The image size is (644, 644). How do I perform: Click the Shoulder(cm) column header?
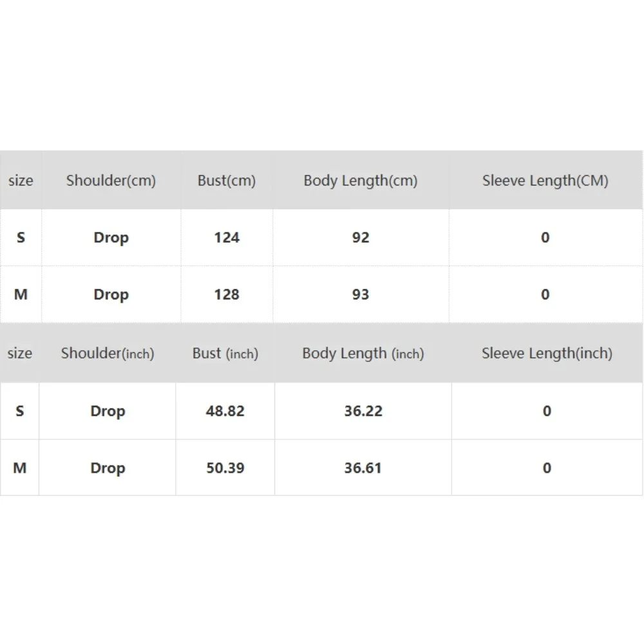click(111, 181)
